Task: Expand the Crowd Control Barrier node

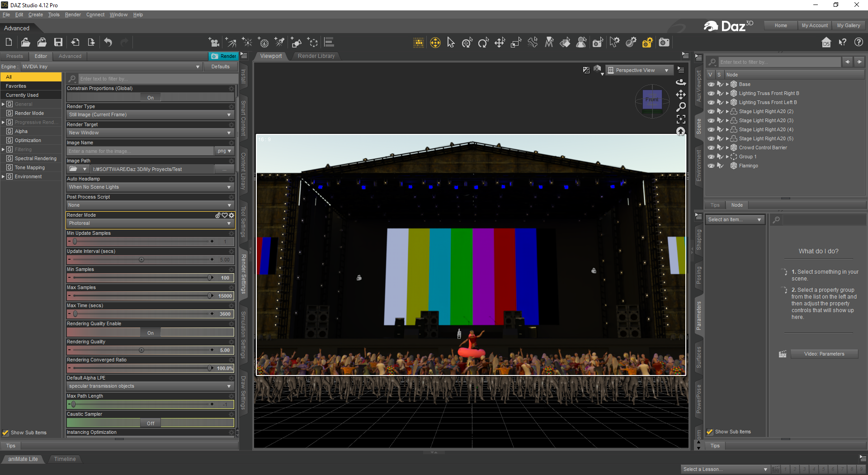Action: (x=727, y=148)
